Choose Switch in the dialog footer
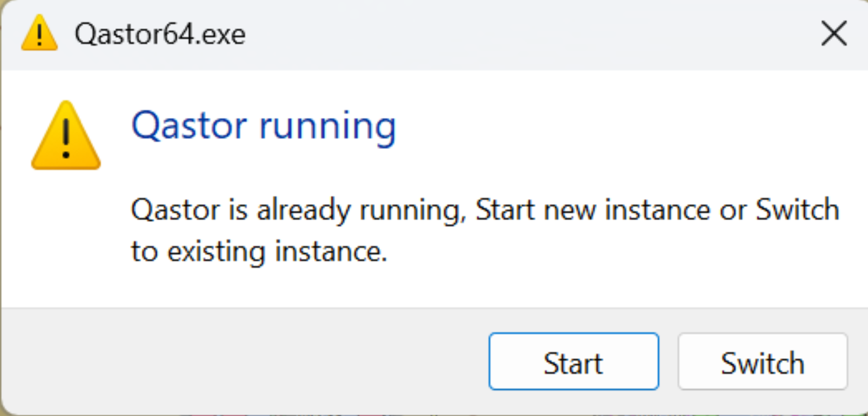 (762, 361)
